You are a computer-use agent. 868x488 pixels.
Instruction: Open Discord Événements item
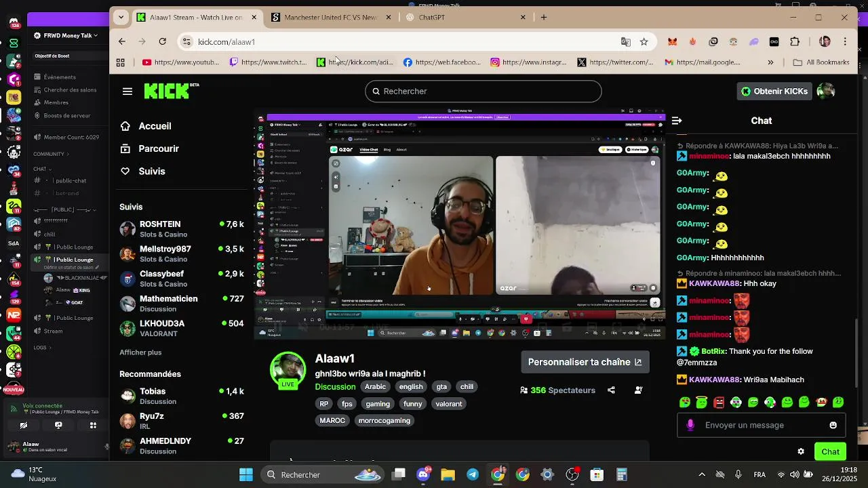click(x=60, y=77)
